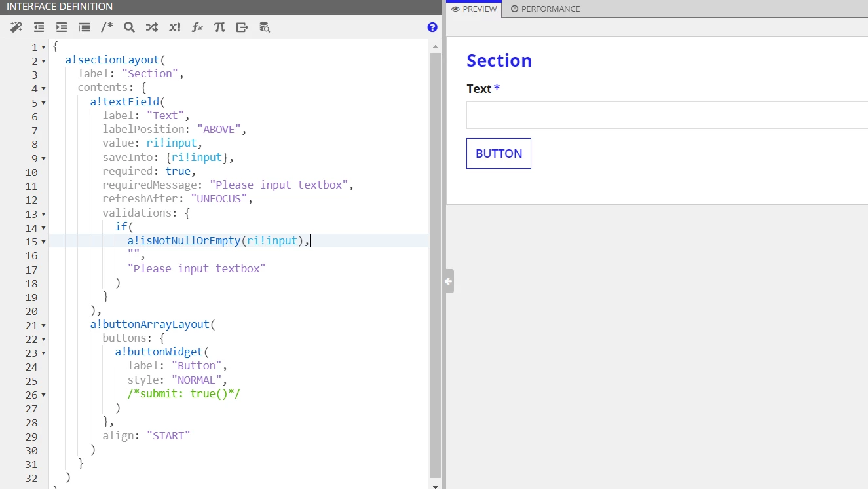Click the "value: ri!input" line
This screenshot has height=489, width=868.
click(153, 143)
